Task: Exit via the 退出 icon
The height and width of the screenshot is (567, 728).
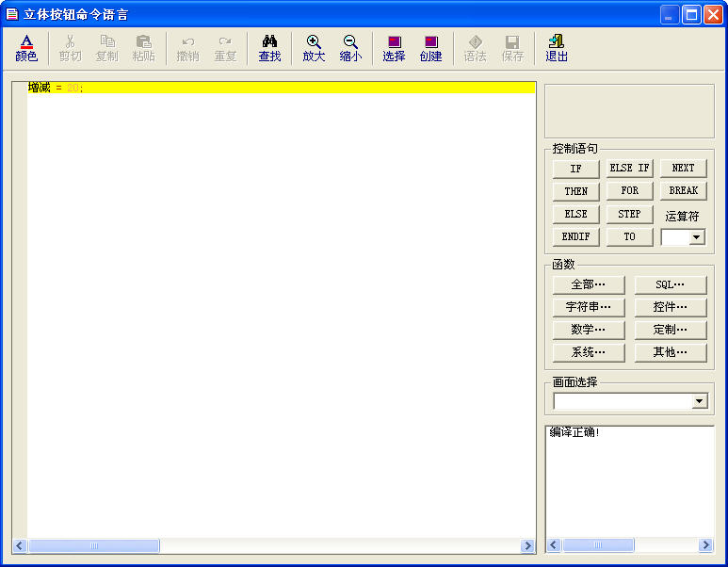Action: click(557, 48)
